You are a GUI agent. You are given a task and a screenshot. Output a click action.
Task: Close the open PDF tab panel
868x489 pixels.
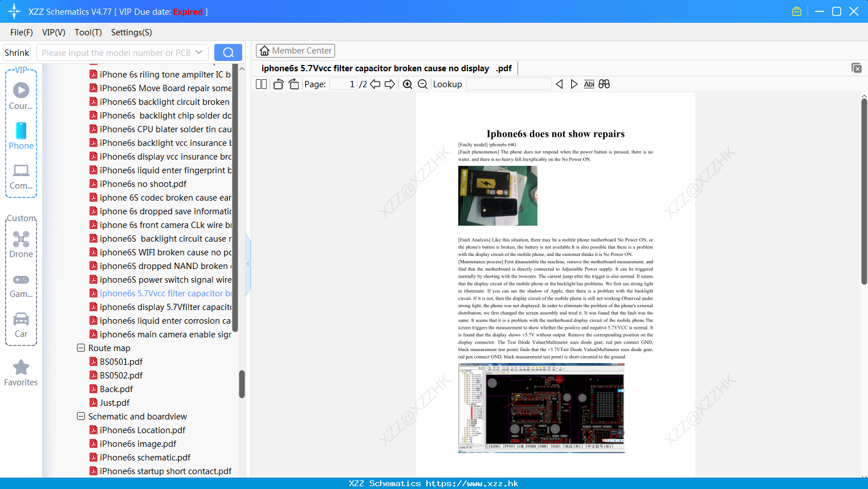[856, 68]
